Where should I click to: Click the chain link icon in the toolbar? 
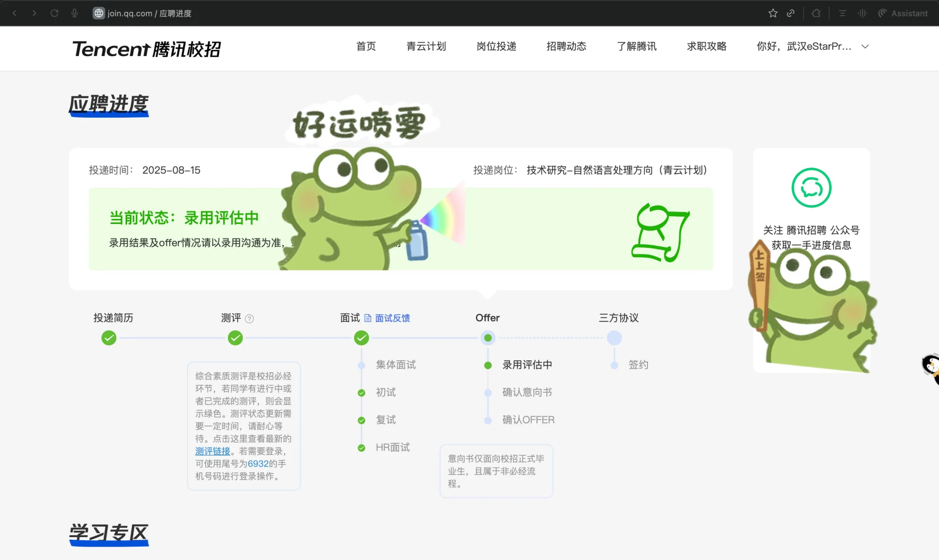coord(791,13)
